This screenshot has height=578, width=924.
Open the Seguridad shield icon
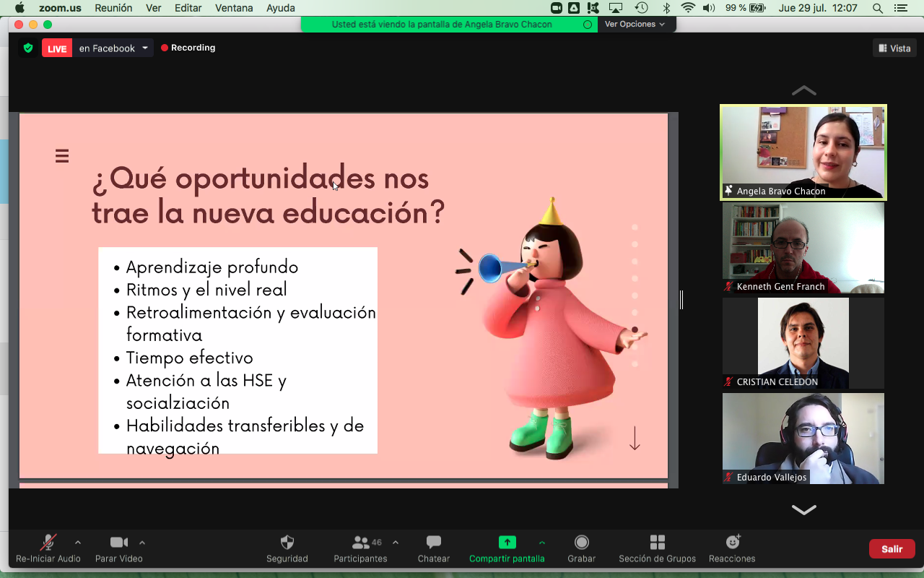click(x=287, y=543)
